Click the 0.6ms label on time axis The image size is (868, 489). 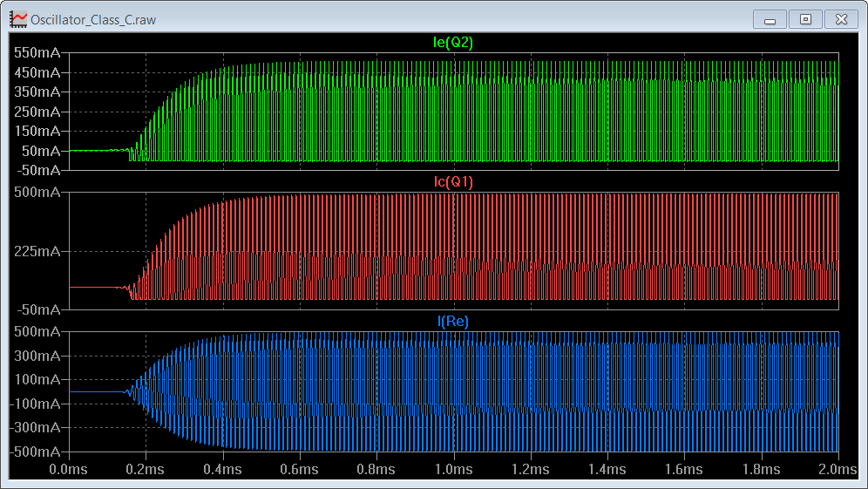(x=300, y=469)
